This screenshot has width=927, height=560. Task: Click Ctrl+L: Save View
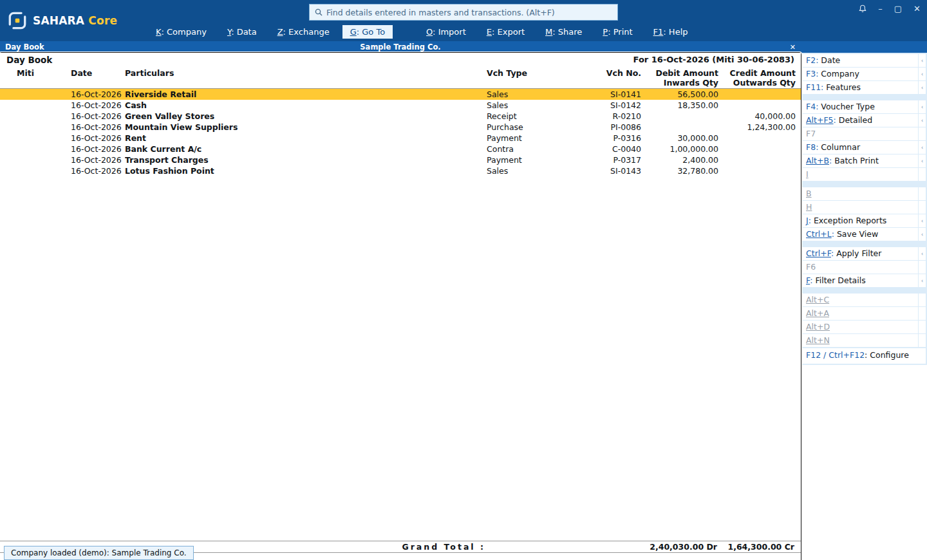click(x=860, y=234)
